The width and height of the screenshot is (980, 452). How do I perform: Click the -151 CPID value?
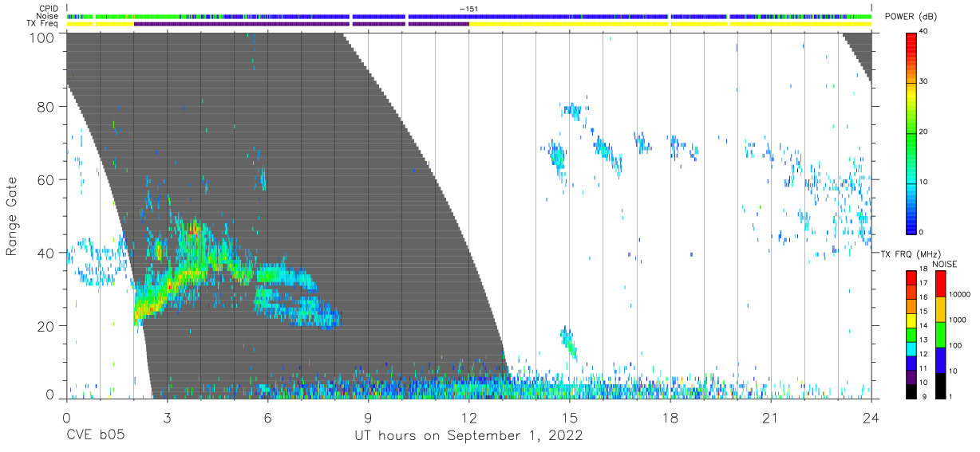468,9
